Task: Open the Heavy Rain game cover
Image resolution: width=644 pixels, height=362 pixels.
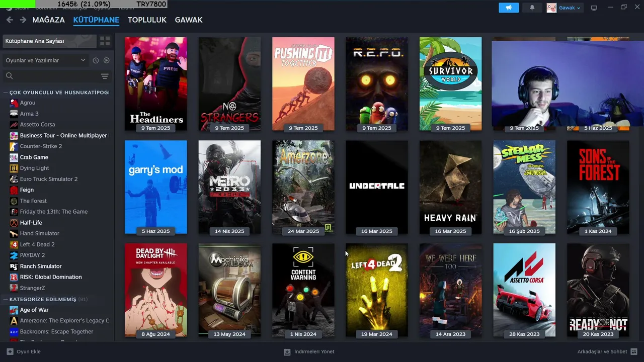Action: point(450,187)
